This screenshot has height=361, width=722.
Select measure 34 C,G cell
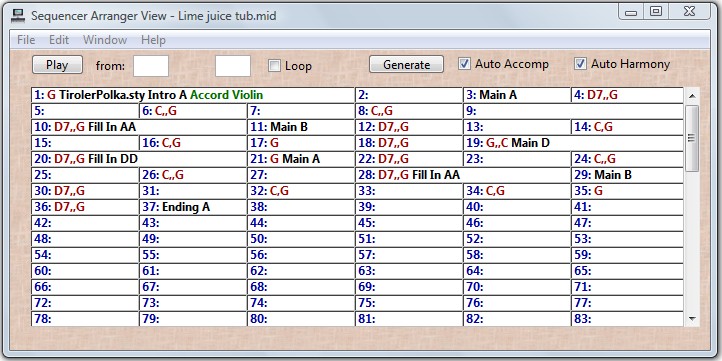click(x=517, y=191)
